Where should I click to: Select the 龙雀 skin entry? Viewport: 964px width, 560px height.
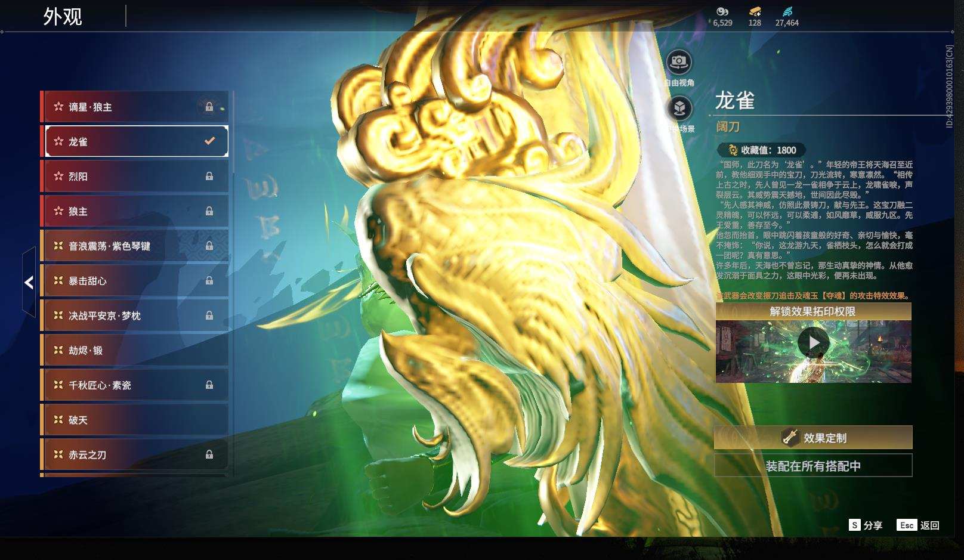pos(135,141)
